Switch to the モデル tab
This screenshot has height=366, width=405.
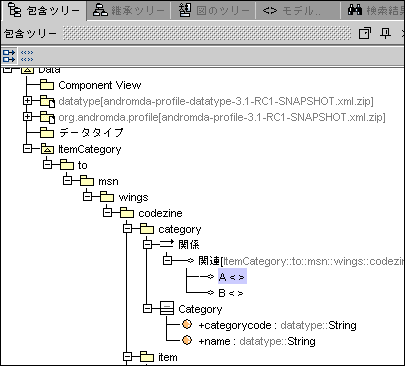point(298,10)
